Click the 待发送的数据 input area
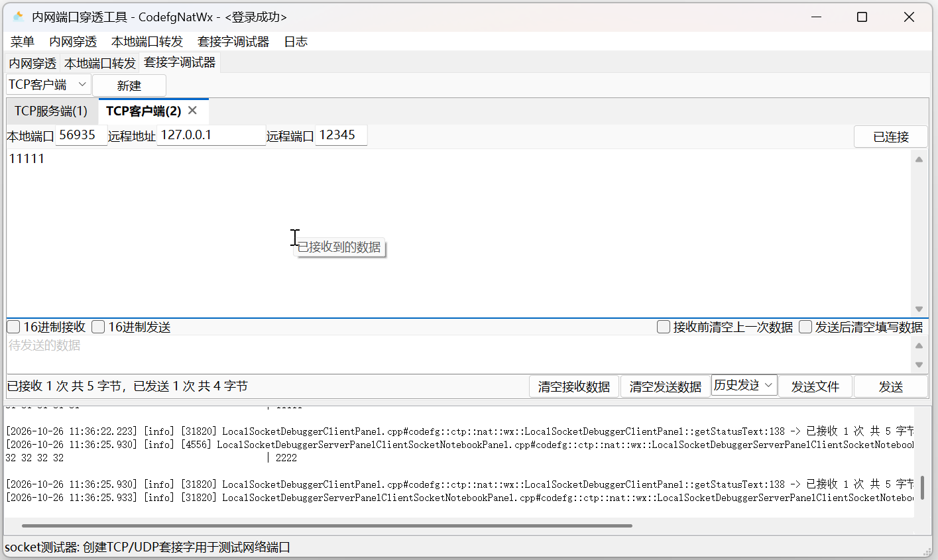The height and width of the screenshot is (560, 938). (459, 355)
